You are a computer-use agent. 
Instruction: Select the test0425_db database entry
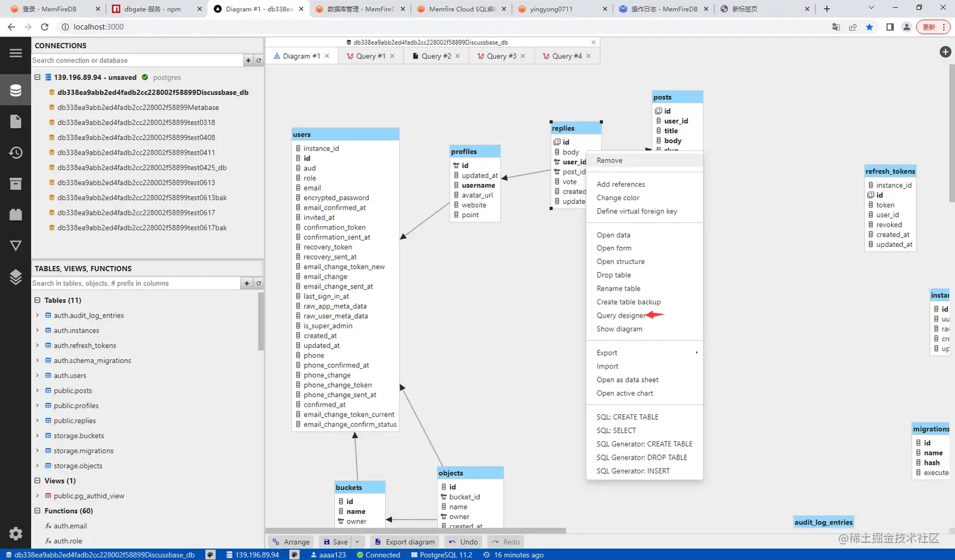(141, 168)
